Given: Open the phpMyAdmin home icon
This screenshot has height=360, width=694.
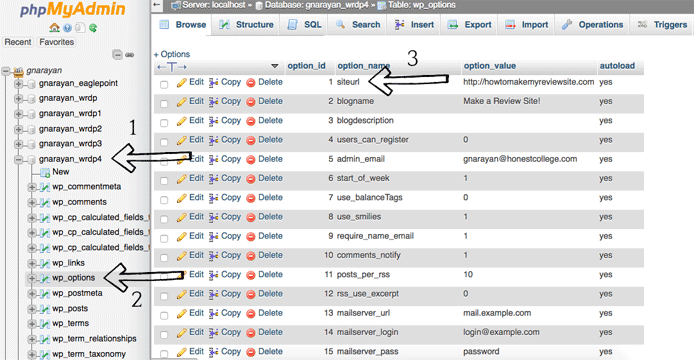Looking at the screenshot, I should [x=54, y=28].
